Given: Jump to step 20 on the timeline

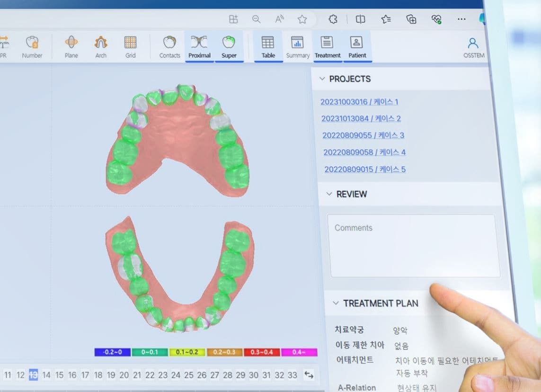Looking at the screenshot, I should coord(124,375).
